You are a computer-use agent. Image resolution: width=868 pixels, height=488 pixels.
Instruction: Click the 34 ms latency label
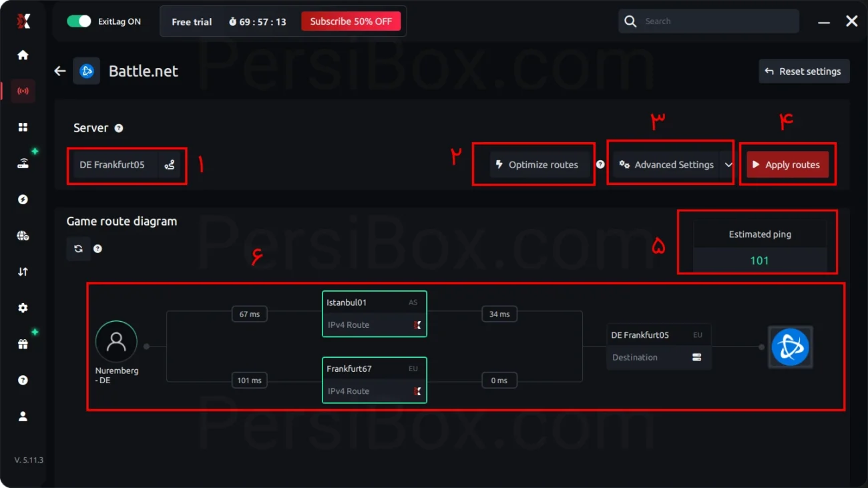(499, 314)
